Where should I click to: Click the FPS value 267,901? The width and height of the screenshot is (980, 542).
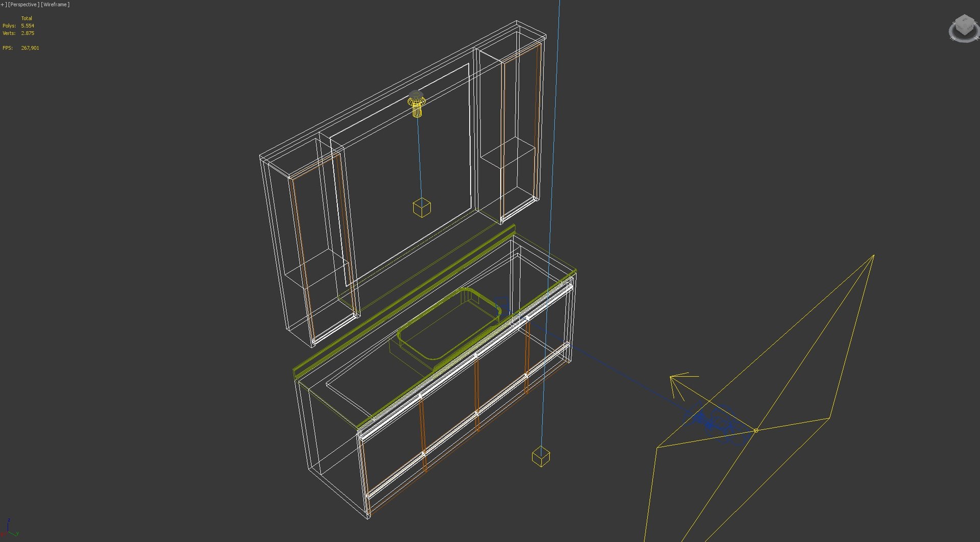30,48
